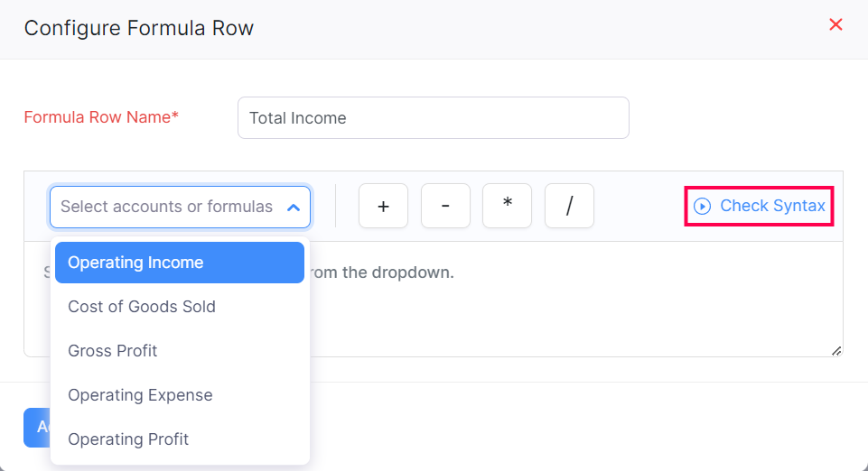Viewport: 868px width, 471px height.
Task: Choose the Operating Profit option
Action: (x=128, y=439)
